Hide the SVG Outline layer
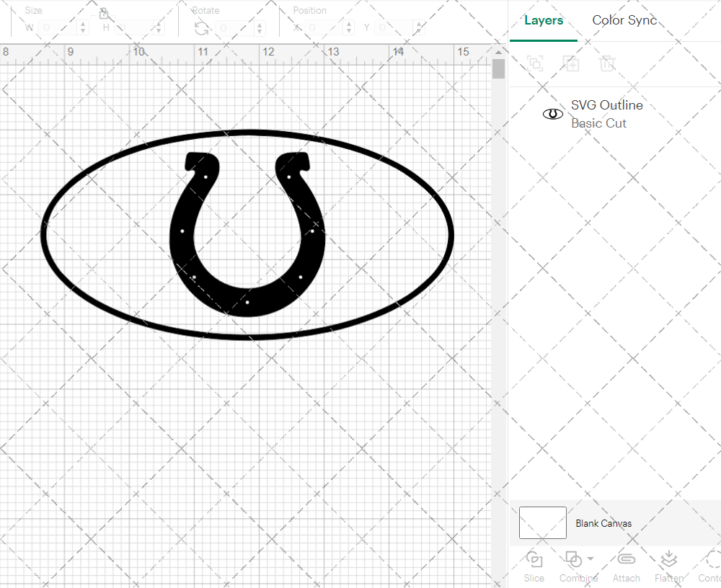This screenshot has width=721, height=588. [x=552, y=113]
